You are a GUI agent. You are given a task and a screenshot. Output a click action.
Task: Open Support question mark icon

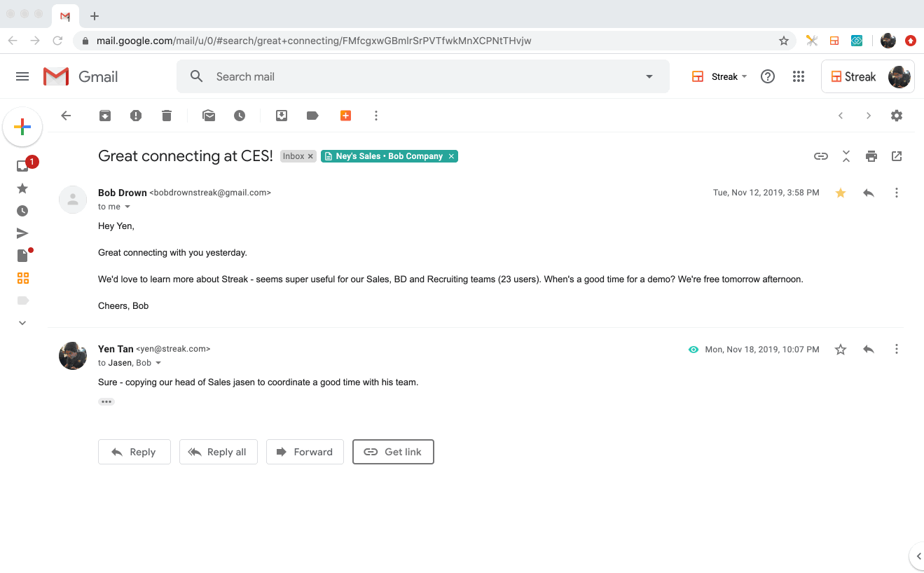pyautogui.click(x=768, y=76)
